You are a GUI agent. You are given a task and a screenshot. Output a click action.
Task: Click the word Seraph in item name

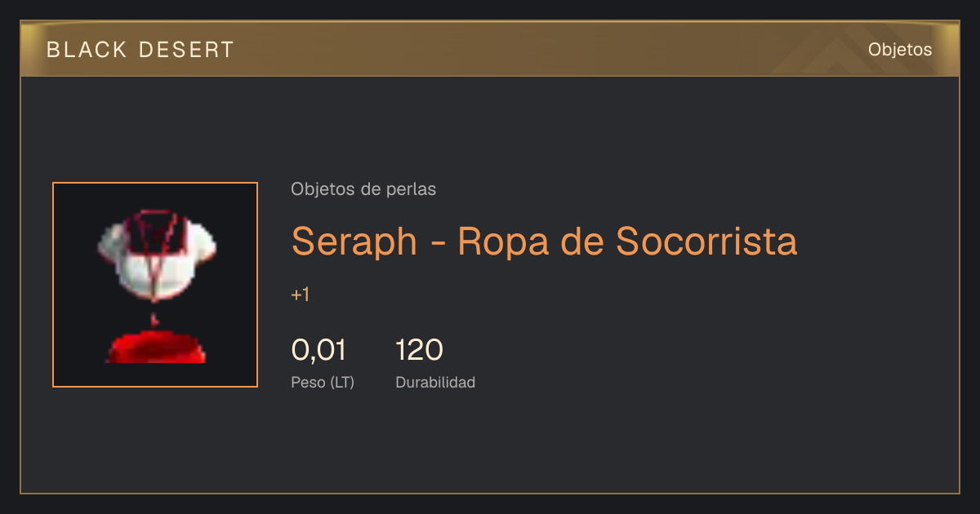(354, 241)
